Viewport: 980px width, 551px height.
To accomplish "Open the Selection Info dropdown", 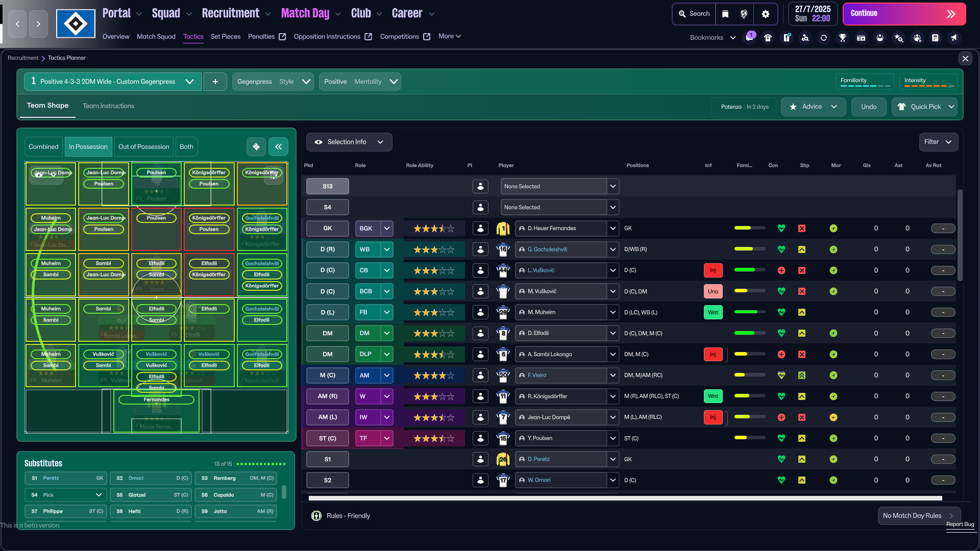I will [349, 142].
